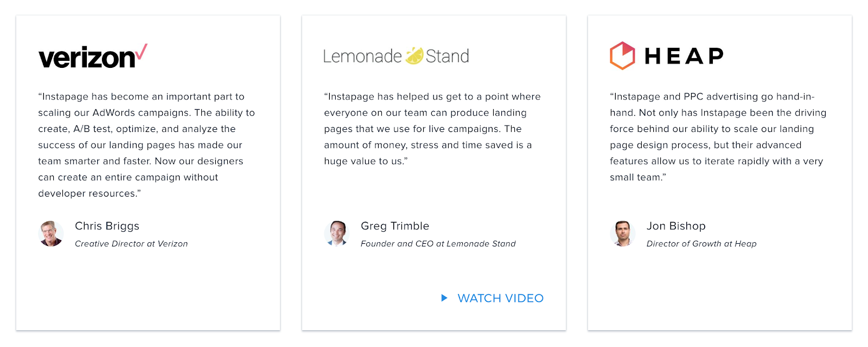Screen dimensions: 868x347
Task: Click the Lemonade Stand testimonial quote
Action: (432, 129)
